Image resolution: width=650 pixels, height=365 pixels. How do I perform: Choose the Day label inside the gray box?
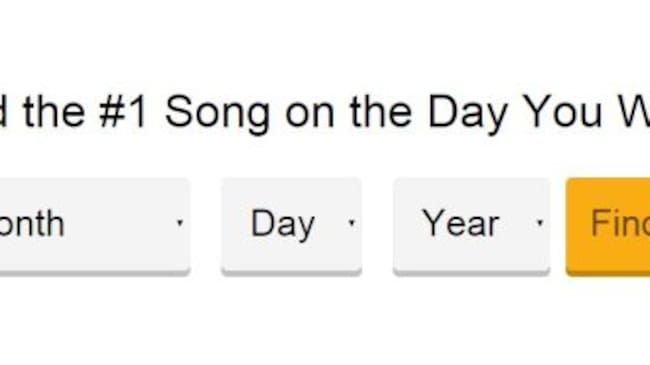(283, 225)
